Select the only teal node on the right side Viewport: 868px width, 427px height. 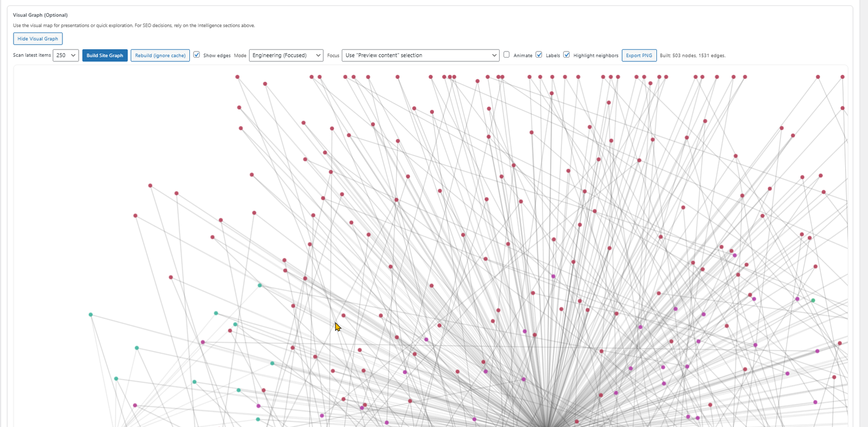tap(813, 301)
